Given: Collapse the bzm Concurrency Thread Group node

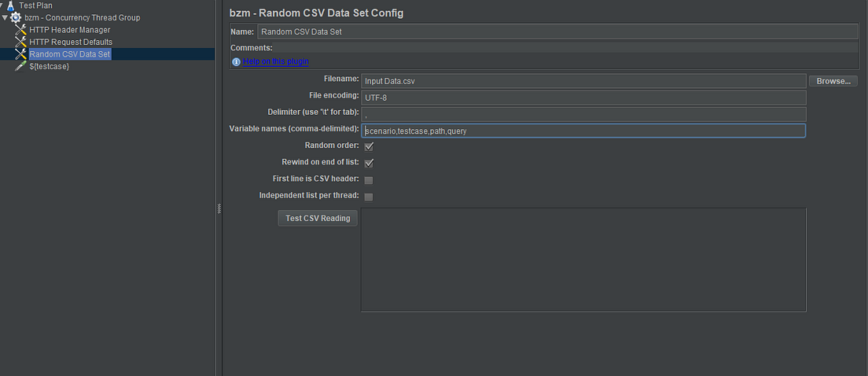Looking at the screenshot, I should click(5, 18).
